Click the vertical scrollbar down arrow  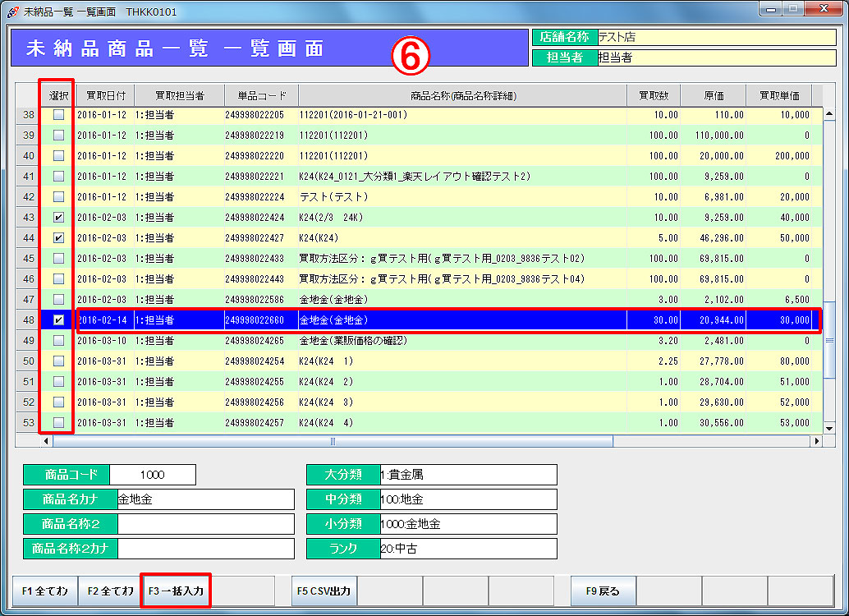[829, 428]
